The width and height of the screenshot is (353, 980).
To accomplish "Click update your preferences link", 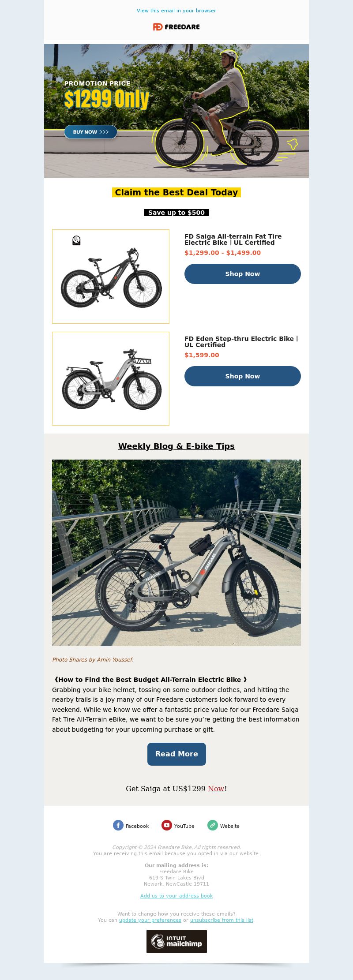I will click(150, 920).
